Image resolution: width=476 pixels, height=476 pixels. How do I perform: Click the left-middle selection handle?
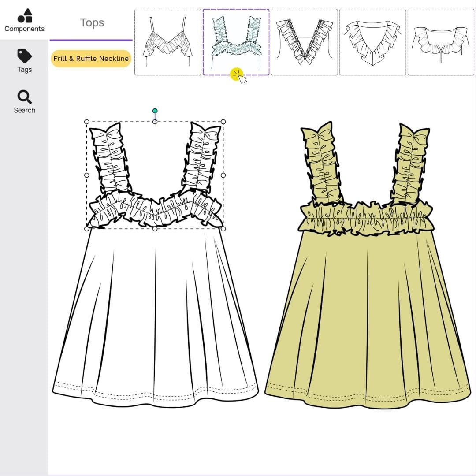coord(86,175)
